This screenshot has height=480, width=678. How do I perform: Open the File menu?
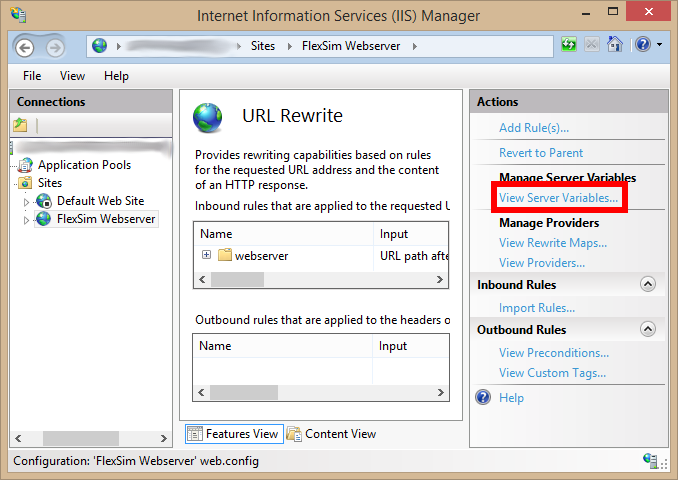[32, 76]
